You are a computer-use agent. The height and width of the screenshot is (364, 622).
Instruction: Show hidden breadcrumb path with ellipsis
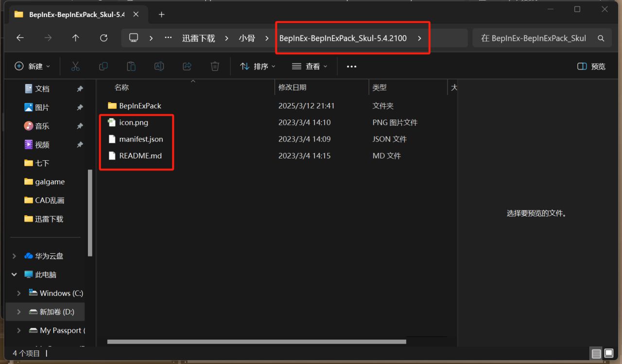(x=168, y=38)
